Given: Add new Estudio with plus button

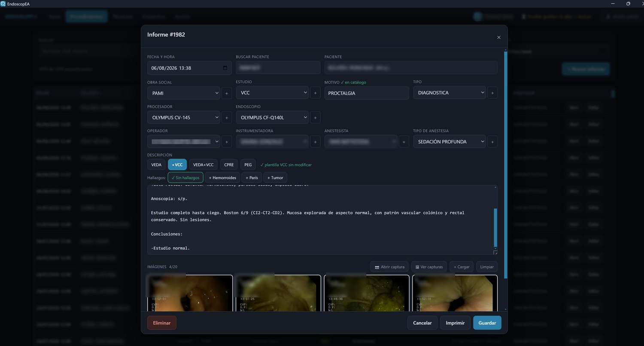Looking at the screenshot, I should tap(315, 93).
